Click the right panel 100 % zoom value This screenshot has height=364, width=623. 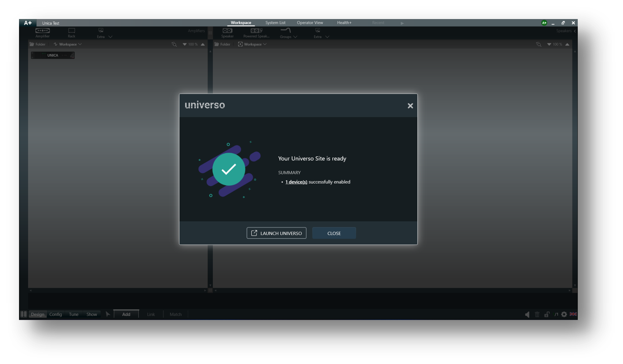(x=557, y=44)
